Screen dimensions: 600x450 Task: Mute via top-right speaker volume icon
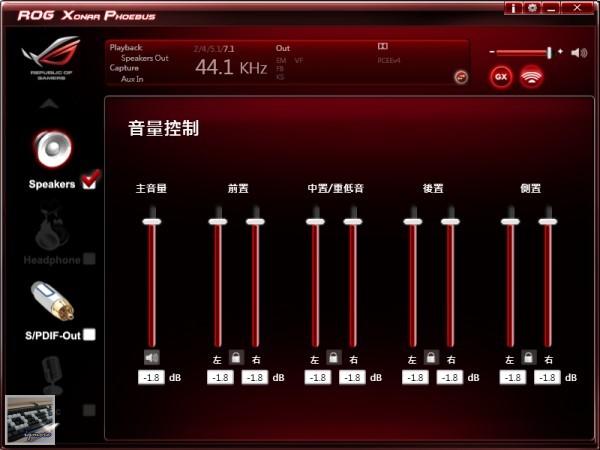579,52
